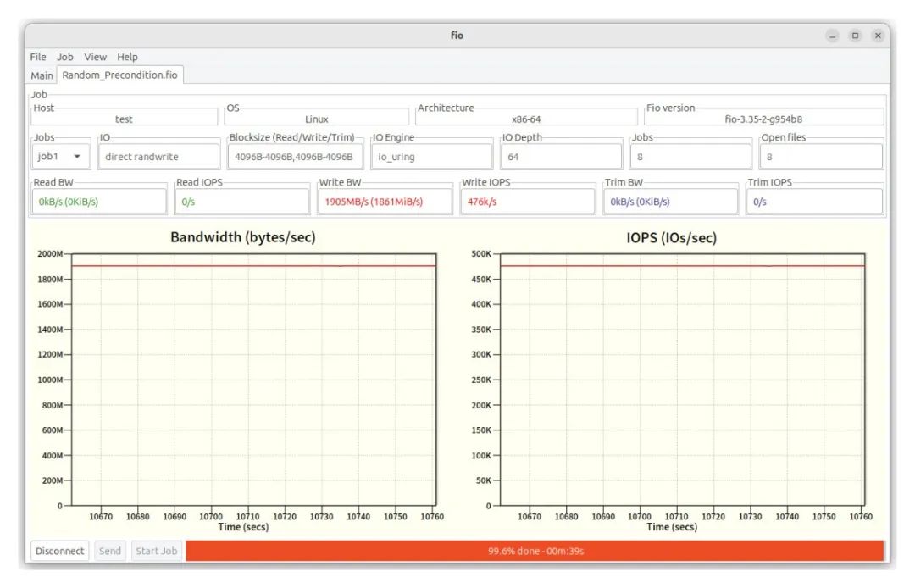Viewport: 915px width, 588px height.
Task: Switch to the Main tab
Action: point(42,75)
